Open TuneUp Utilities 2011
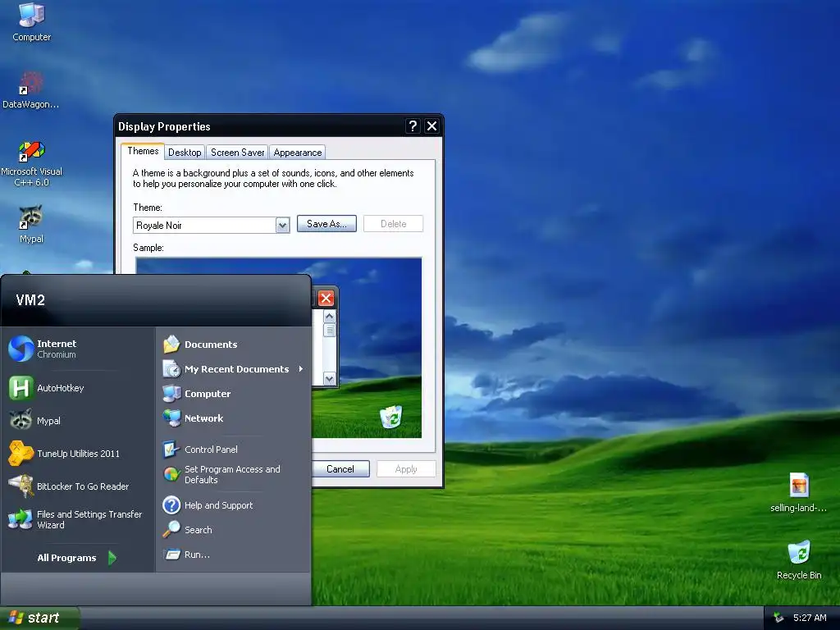 click(78, 453)
